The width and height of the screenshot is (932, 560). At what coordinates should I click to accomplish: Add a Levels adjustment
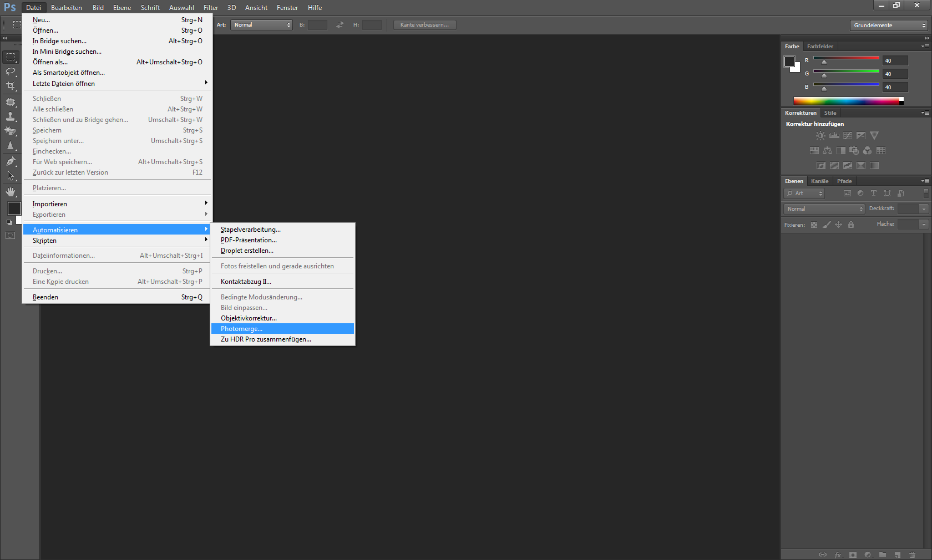(834, 136)
